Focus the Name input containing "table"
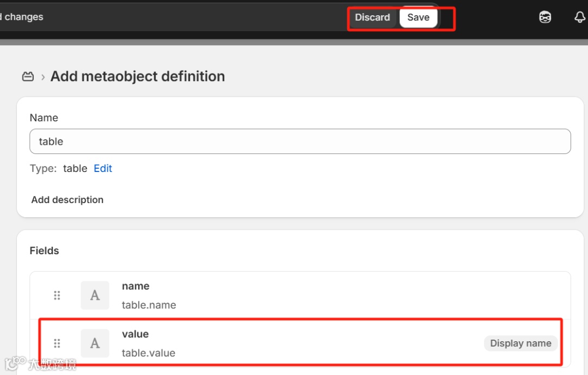 [299, 142]
